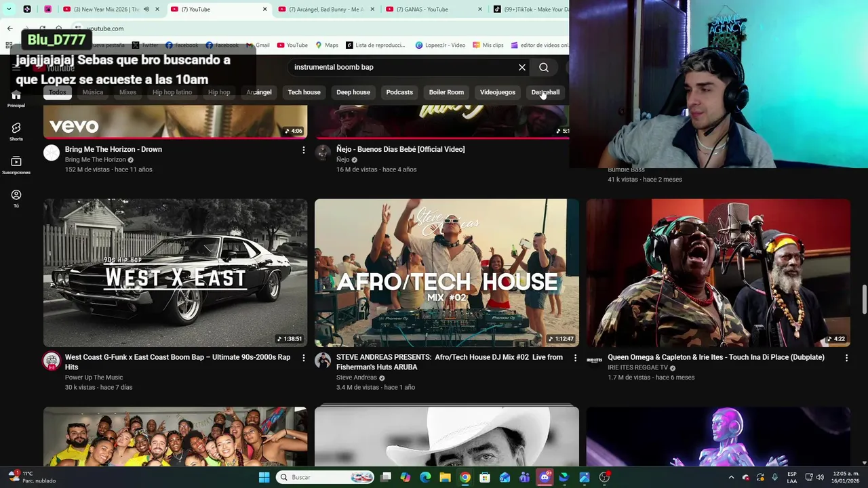
Task: Click the page vertical scrollbar thumb
Action: click(x=864, y=300)
